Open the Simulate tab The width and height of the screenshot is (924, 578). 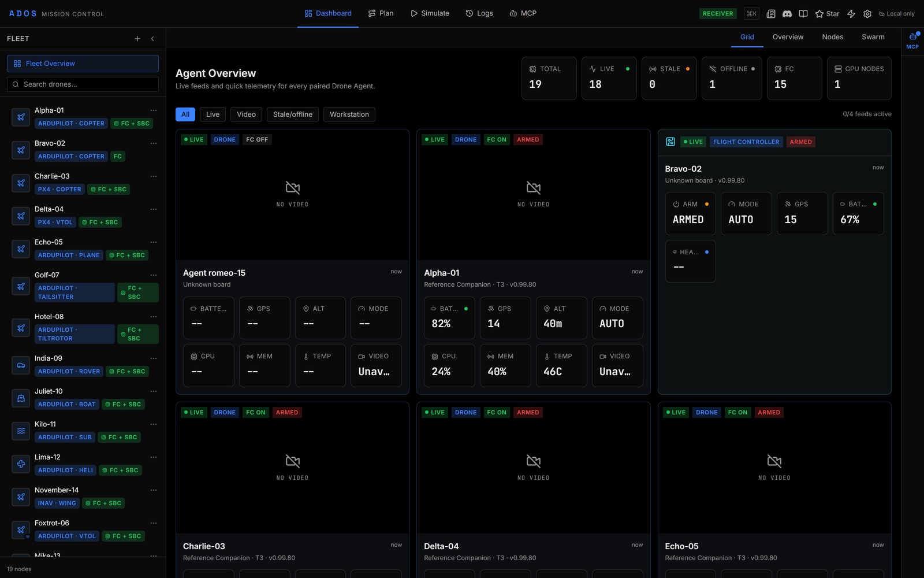click(430, 13)
